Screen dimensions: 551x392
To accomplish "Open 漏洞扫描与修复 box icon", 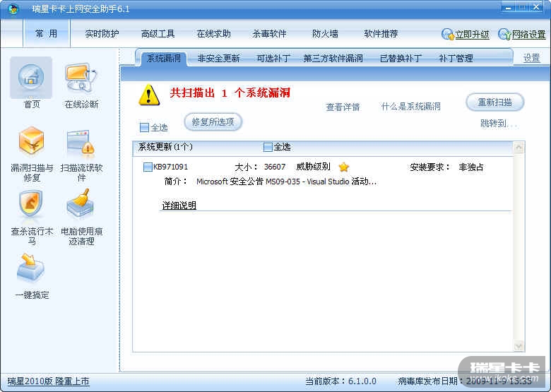I will click(31, 141).
